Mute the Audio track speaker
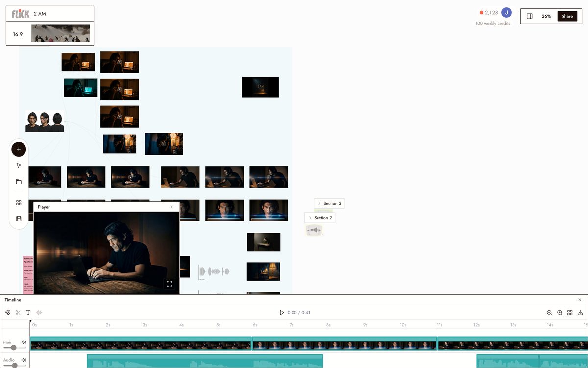 [24, 360]
